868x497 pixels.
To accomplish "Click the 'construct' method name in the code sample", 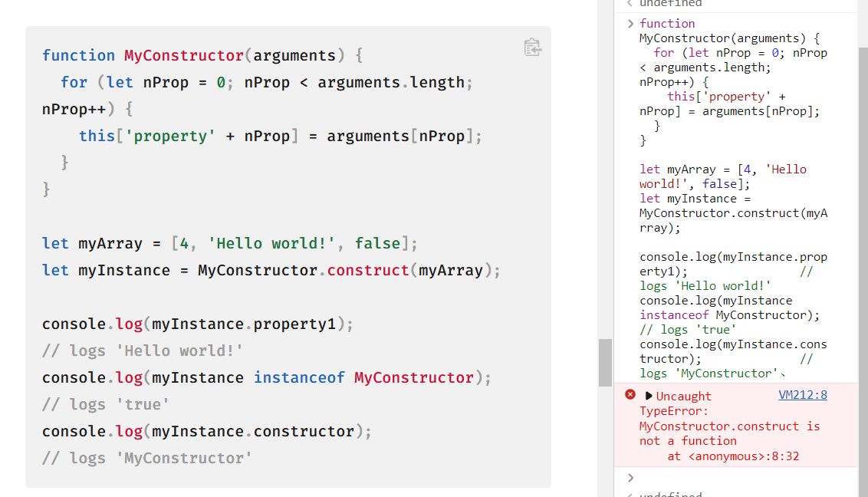I will coord(367,270).
